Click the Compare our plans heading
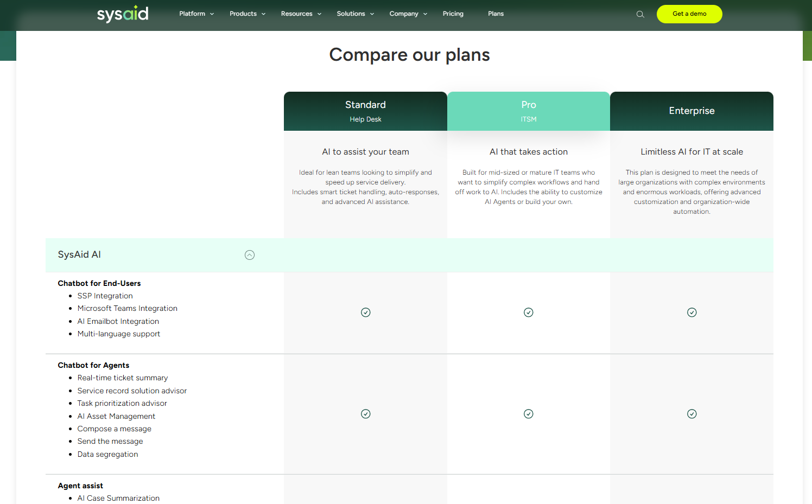 click(x=409, y=55)
